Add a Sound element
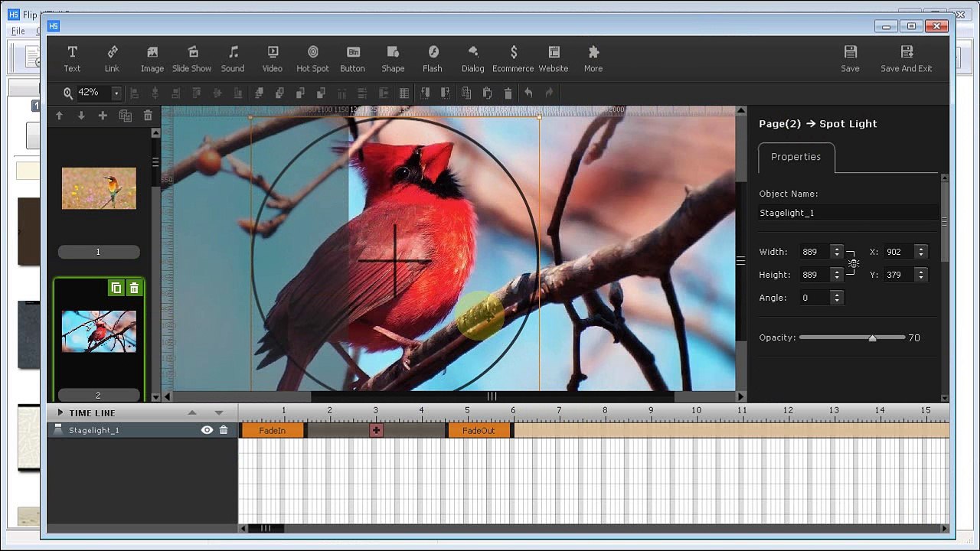 click(233, 59)
